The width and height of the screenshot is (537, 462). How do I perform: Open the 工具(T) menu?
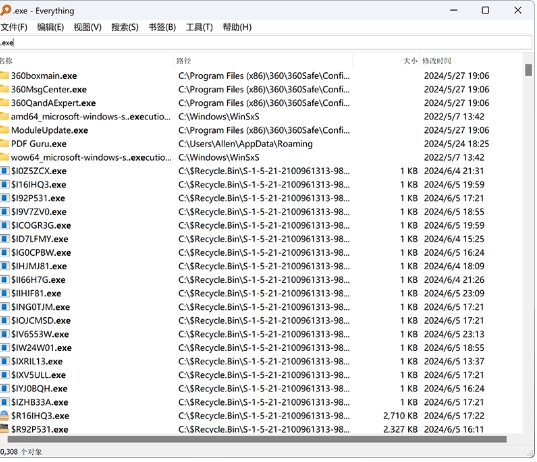point(199,27)
